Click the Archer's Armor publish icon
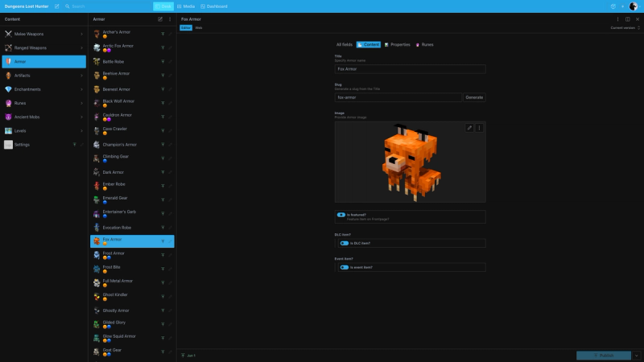Viewport: 644px width, 362px height. pyautogui.click(x=163, y=34)
